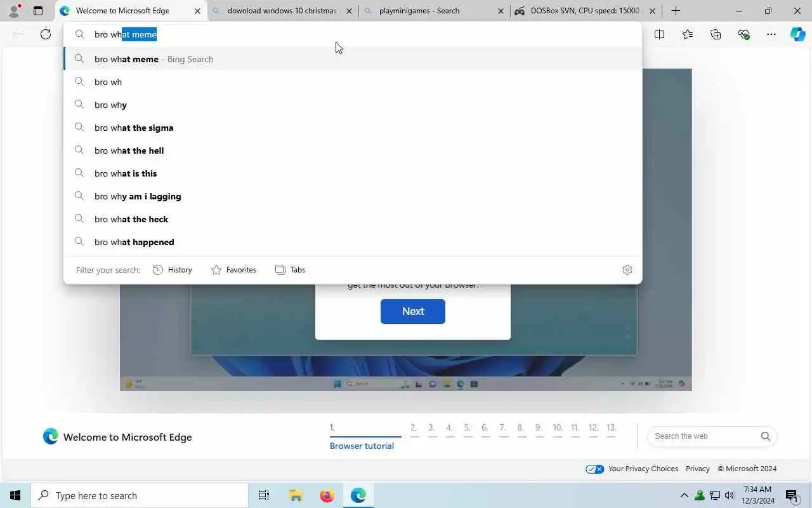Filter search by History

tap(173, 270)
